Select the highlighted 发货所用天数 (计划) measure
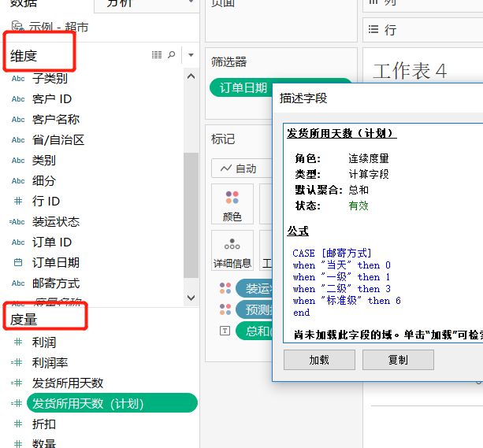The height and width of the screenshot is (448, 483). (x=112, y=403)
